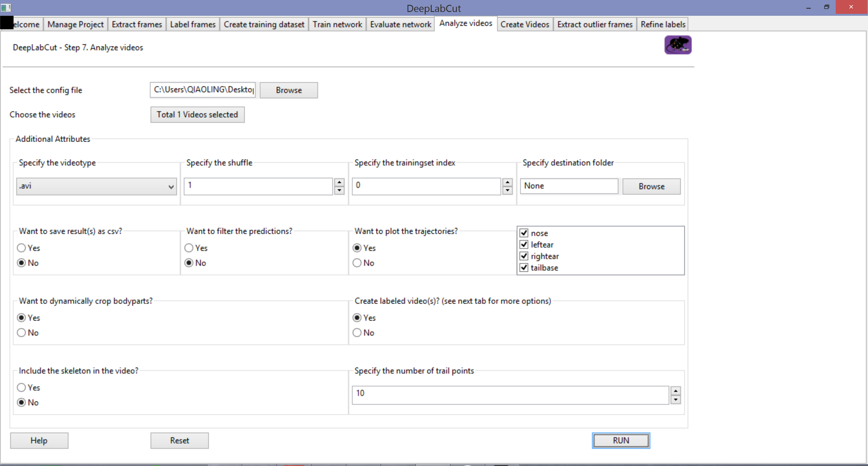Click Browse next to the config file
Screen dimensions: 868x466
[288, 90]
